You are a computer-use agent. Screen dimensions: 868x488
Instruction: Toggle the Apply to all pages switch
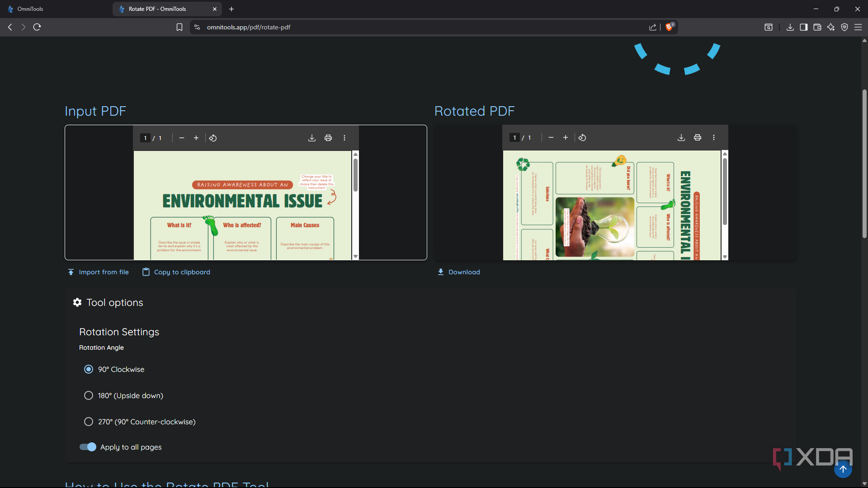(88, 447)
